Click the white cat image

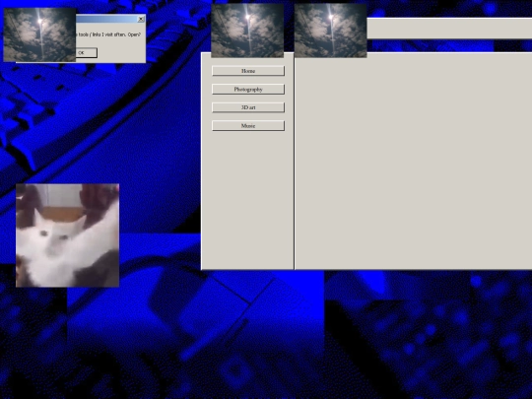[x=68, y=235]
